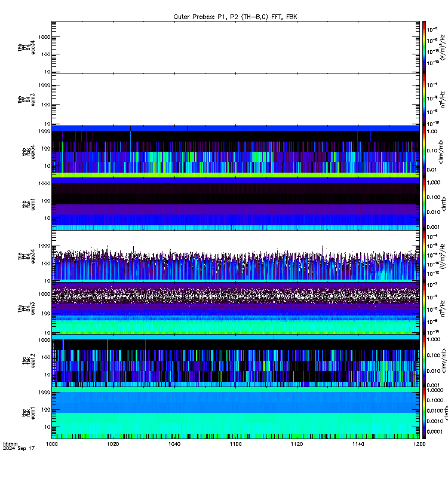This screenshot has height=478, width=448.
Task: Click the 1040 time axis label
Action: [174, 444]
